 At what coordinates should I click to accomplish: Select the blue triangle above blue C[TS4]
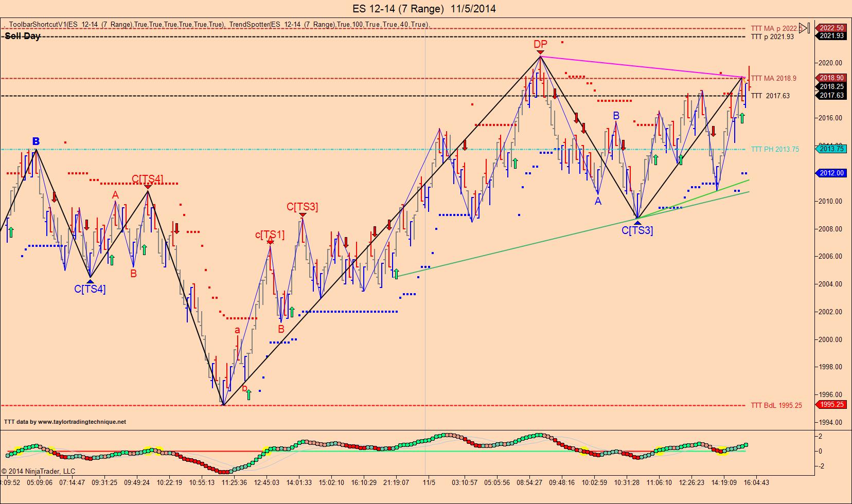(x=90, y=281)
